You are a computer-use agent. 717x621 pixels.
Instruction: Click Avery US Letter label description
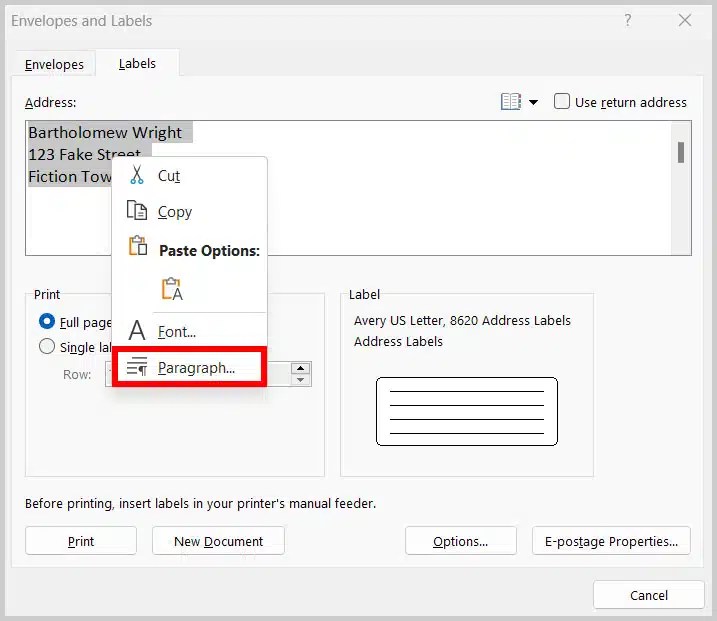462,320
